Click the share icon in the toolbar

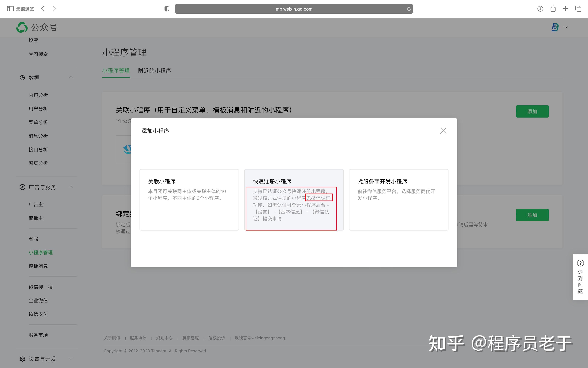tap(553, 9)
